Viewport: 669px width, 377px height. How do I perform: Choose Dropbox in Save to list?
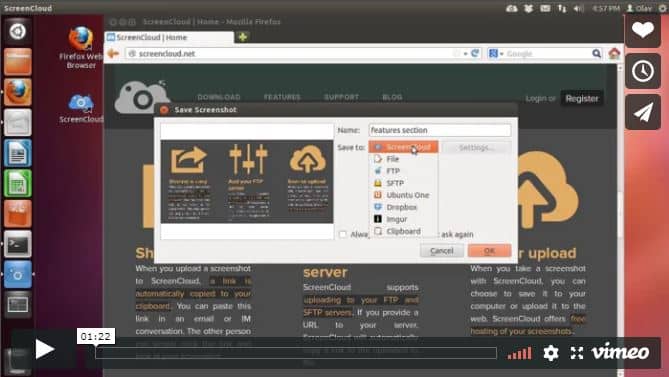404,207
